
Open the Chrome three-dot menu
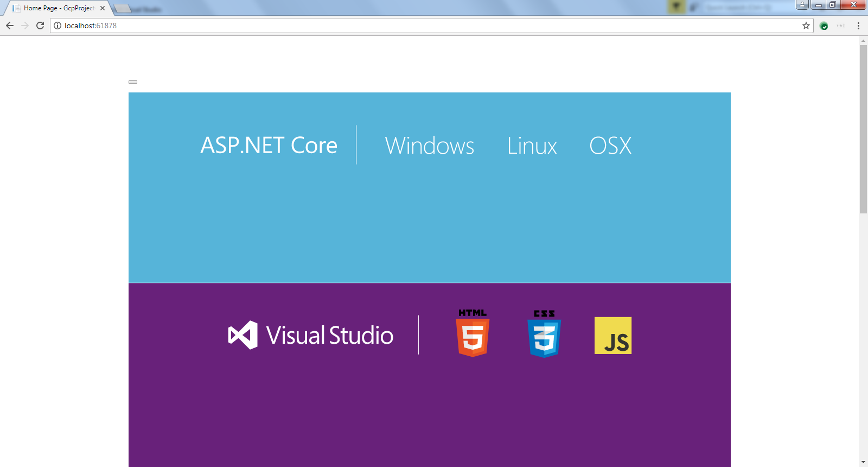(x=858, y=26)
